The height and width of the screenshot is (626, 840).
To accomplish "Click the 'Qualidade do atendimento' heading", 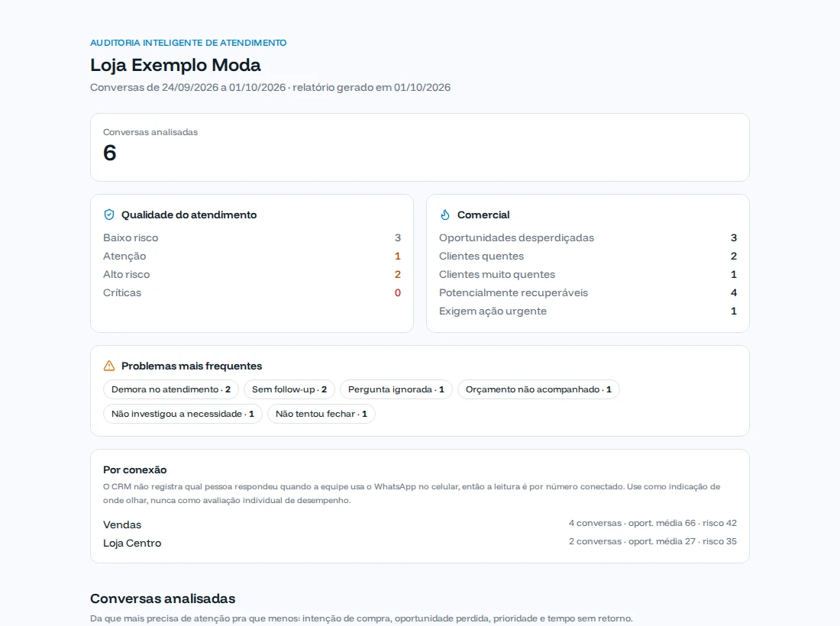I will click(x=189, y=215).
